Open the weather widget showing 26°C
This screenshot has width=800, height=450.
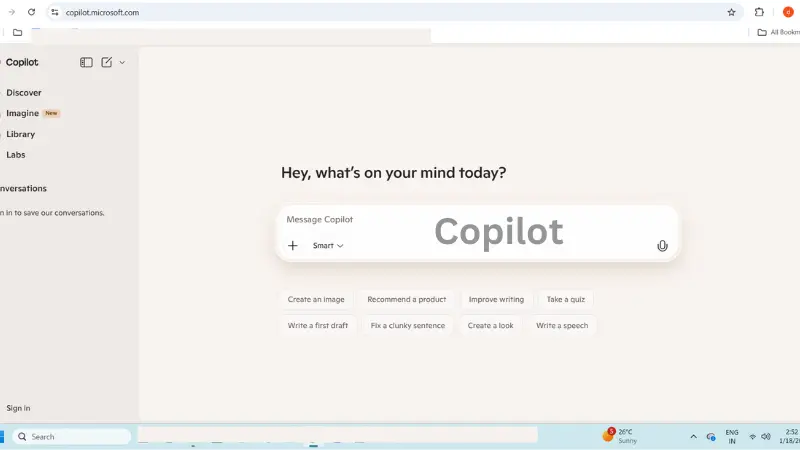coord(619,436)
